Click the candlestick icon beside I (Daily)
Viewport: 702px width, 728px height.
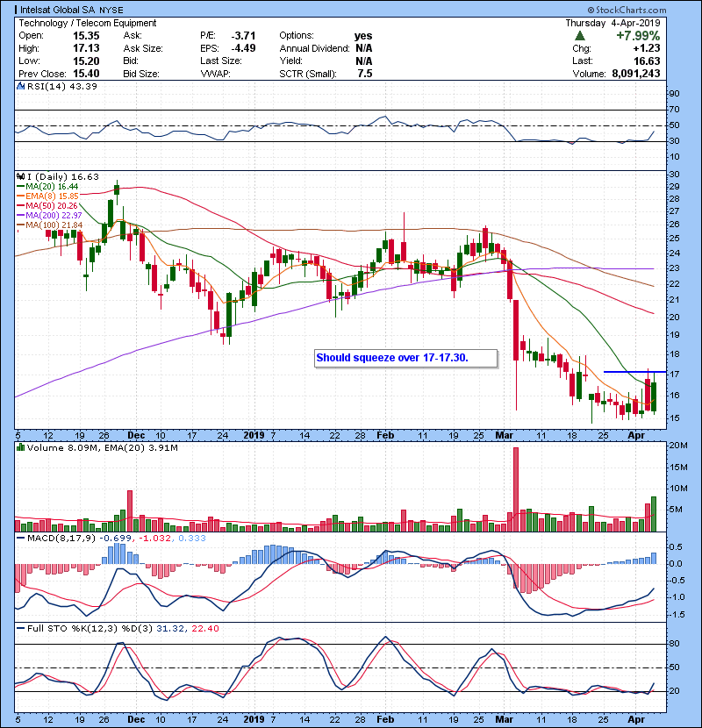[21, 176]
